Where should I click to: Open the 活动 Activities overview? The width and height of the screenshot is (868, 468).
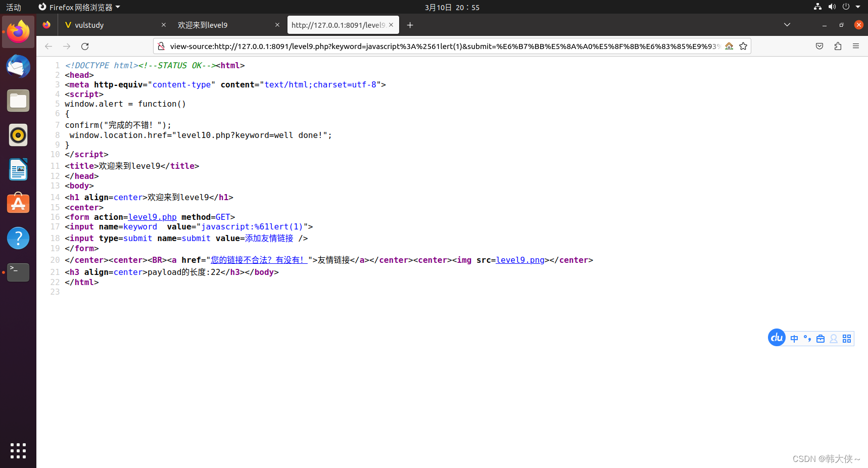coord(14,7)
